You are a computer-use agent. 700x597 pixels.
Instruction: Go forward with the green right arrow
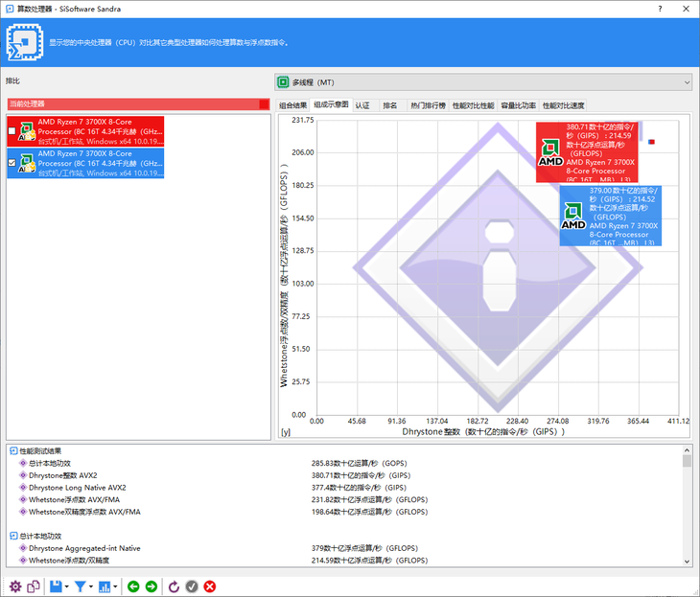152,586
